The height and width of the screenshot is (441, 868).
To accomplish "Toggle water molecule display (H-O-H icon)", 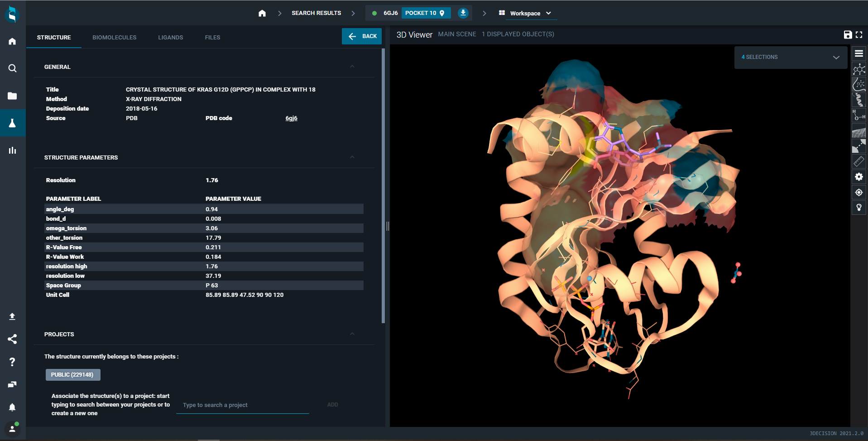I will pos(858,115).
